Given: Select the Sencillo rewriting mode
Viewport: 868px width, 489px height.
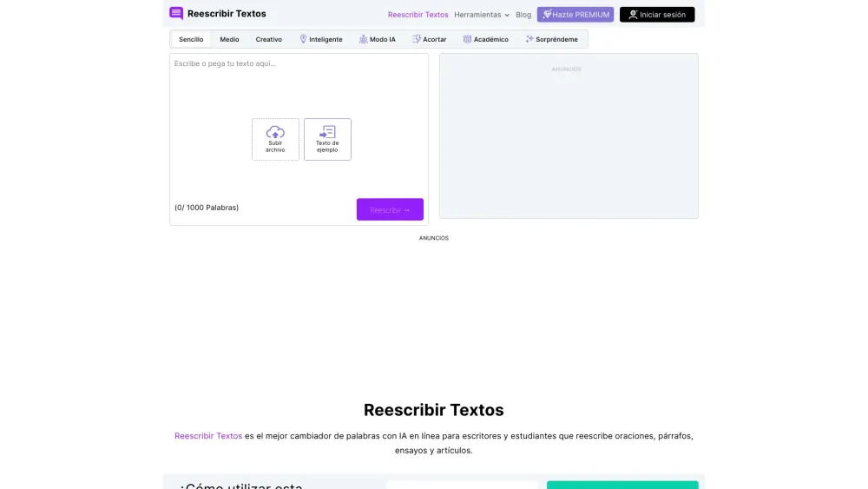Looking at the screenshot, I should pyautogui.click(x=191, y=39).
